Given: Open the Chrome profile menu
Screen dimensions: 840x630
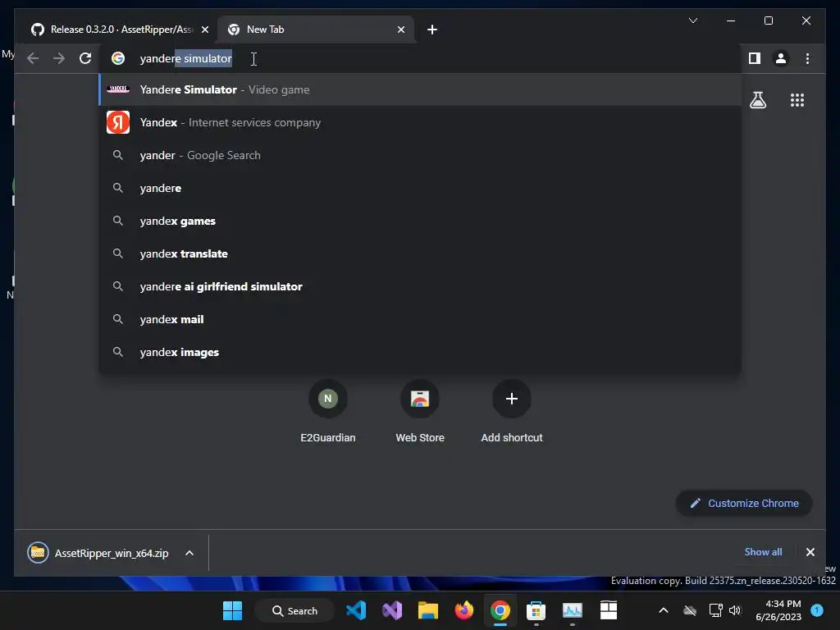Looking at the screenshot, I should [x=781, y=58].
